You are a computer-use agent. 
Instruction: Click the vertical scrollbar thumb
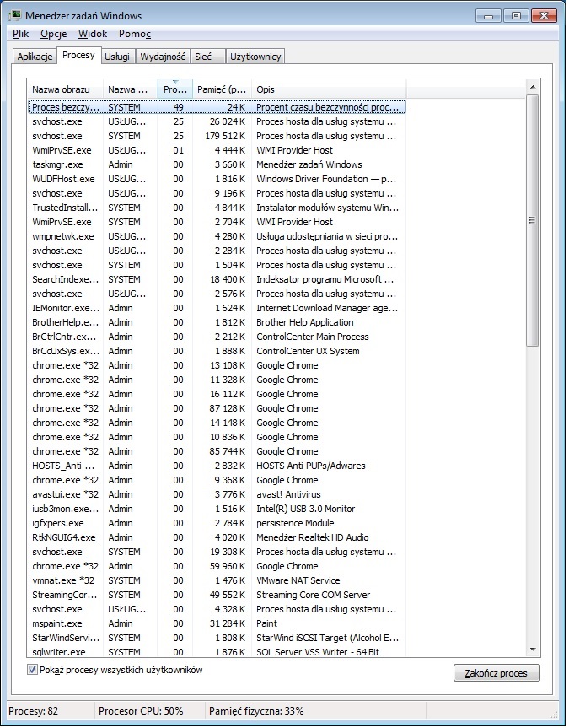pos(533,220)
